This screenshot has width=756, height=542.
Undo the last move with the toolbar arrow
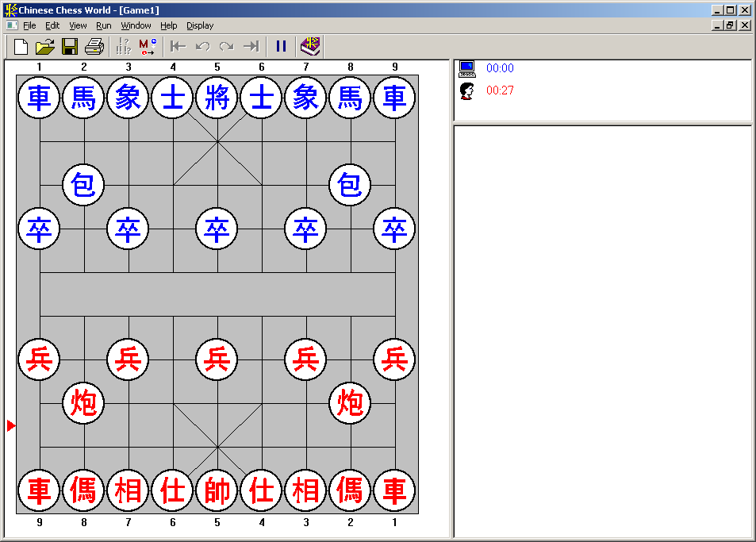(x=202, y=47)
